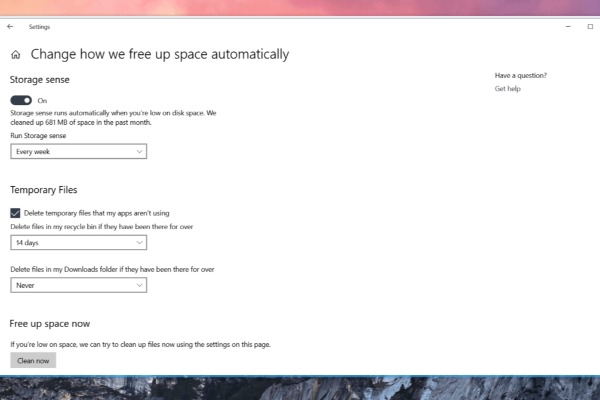
Task: Go to Settings home via house icon
Action: [15, 55]
